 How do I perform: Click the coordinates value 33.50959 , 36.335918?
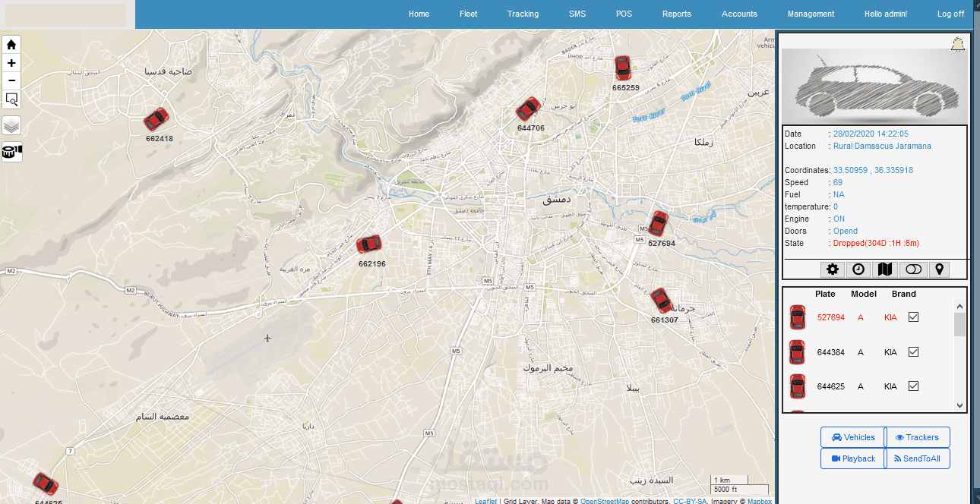point(873,170)
